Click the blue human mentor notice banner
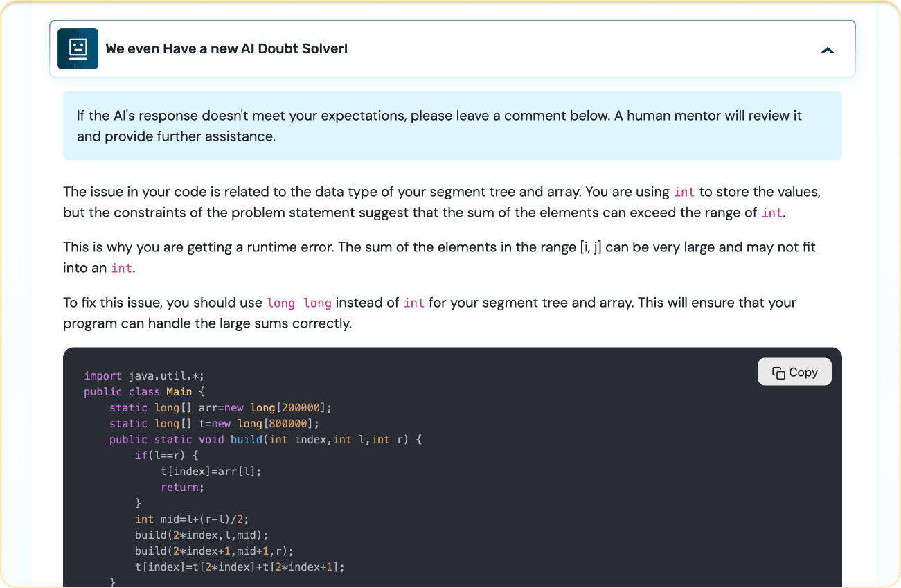Screen dimensions: 901x588 click(x=452, y=126)
